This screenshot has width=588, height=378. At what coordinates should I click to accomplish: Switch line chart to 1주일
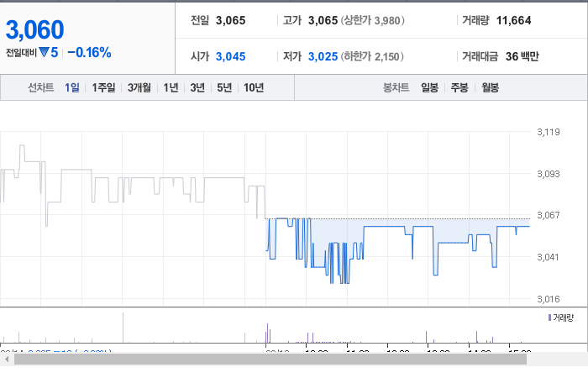pyautogui.click(x=103, y=87)
